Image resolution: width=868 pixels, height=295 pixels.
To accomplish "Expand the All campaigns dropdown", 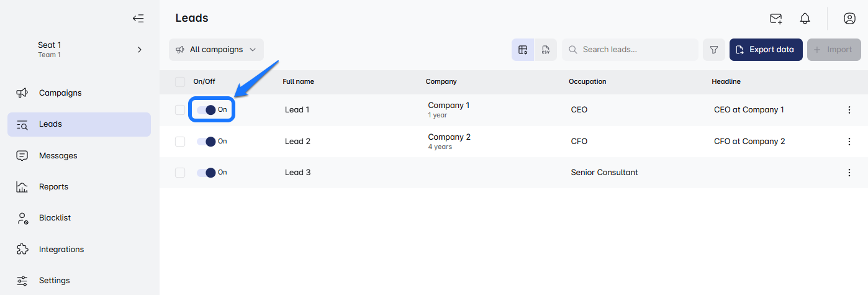I will click(x=216, y=50).
